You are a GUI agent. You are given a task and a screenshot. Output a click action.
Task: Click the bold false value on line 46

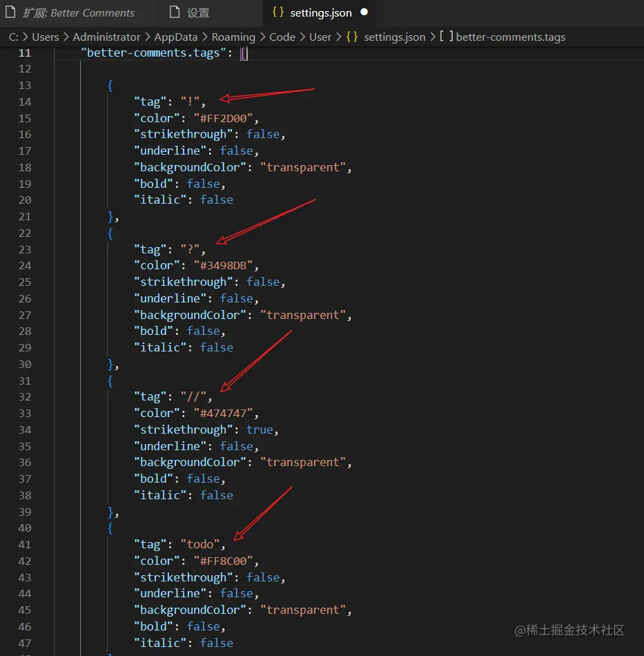[x=203, y=627]
